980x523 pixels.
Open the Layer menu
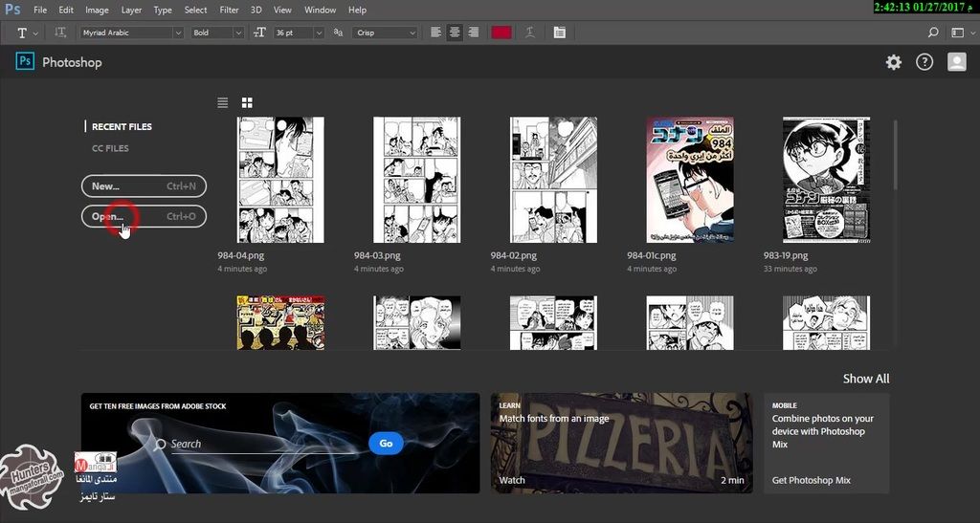(131, 10)
